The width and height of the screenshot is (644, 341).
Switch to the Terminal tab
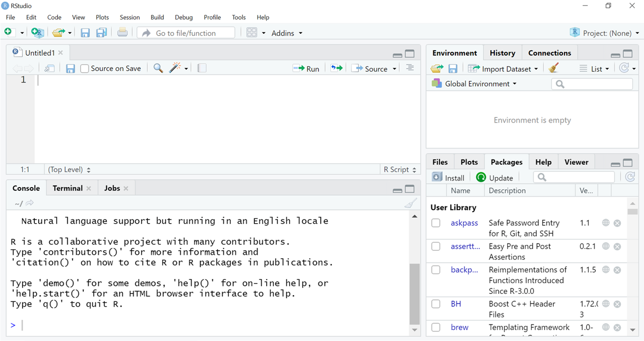pyautogui.click(x=67, y=188)
